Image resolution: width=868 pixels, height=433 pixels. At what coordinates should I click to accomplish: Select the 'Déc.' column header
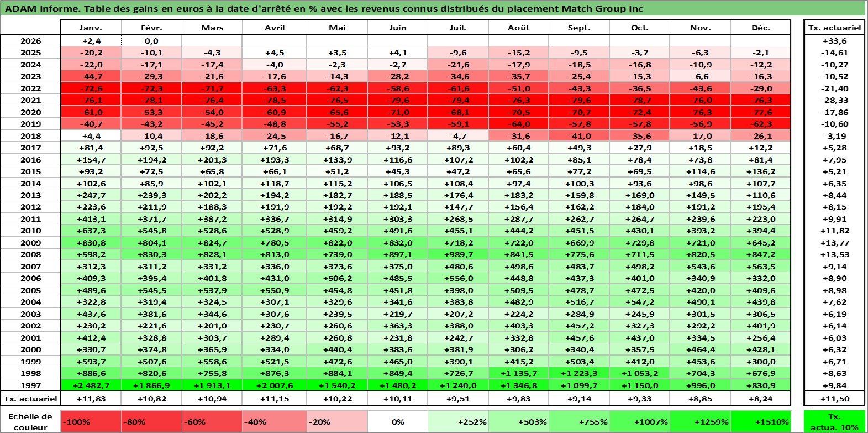coord(761,28)
